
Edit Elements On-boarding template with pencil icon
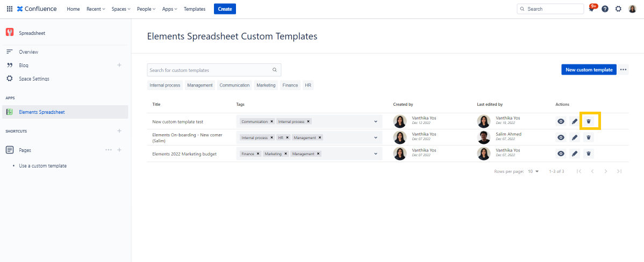(575, 137)
